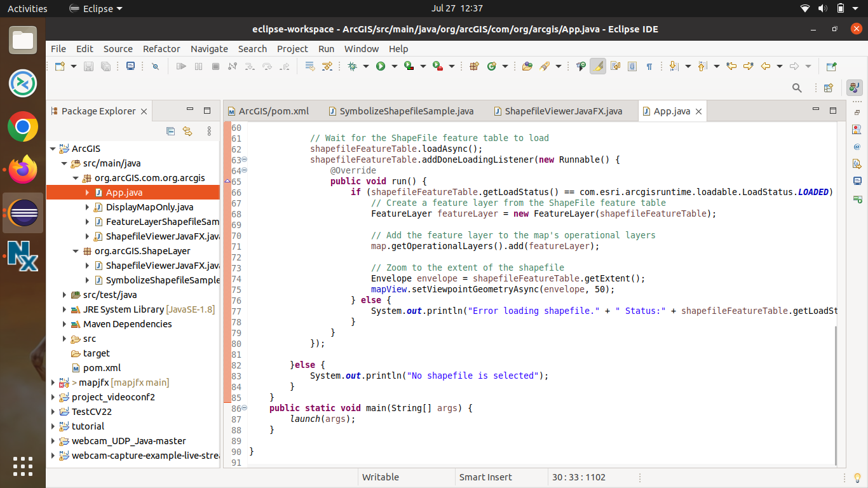Open Google Chrome from the dock

23,127
